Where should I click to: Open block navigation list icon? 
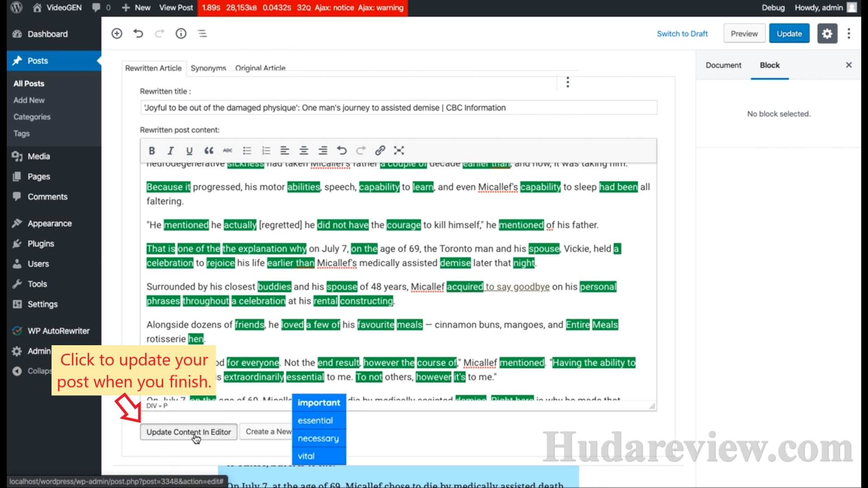click(x=203, y=33)
